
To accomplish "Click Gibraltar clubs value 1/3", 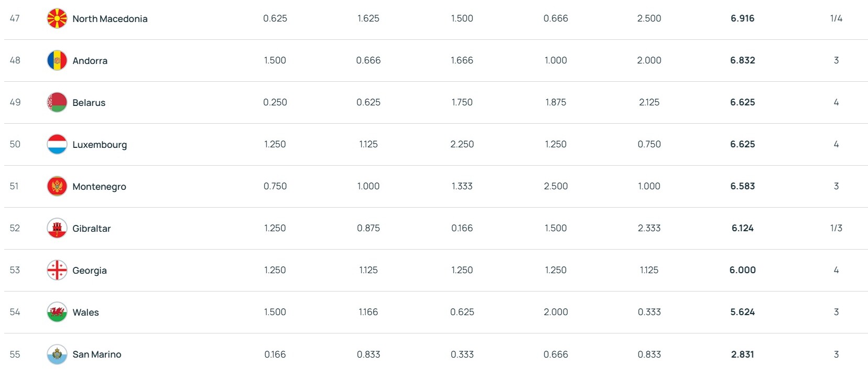I will point(836,228).
